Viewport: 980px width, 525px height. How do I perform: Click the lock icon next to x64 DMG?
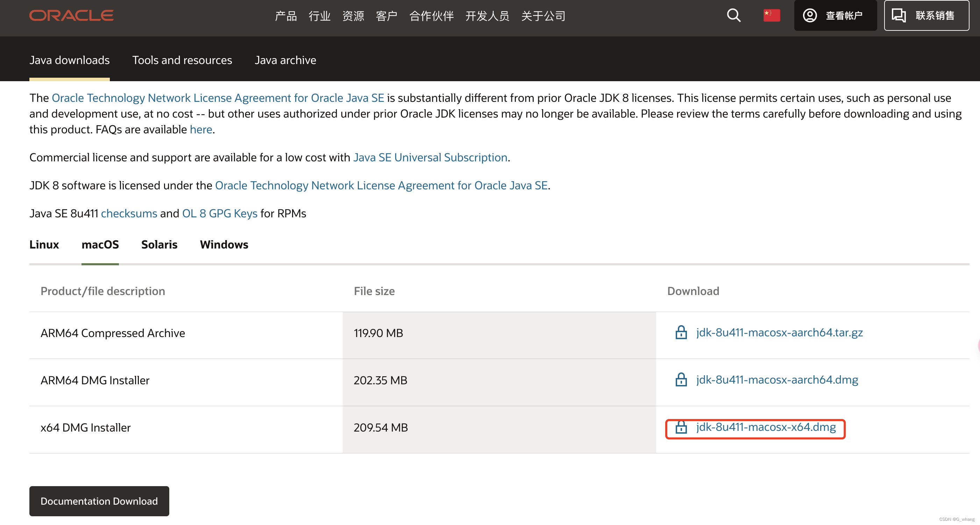pyautogui.click(x=681, y=426)
